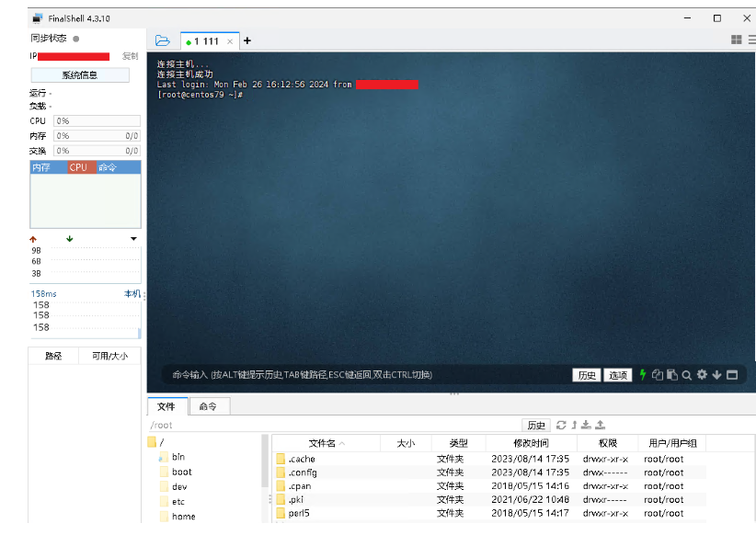Open the 选项 options button
Image resolution: width=756 pixels, height=535 pixels.
618,375
